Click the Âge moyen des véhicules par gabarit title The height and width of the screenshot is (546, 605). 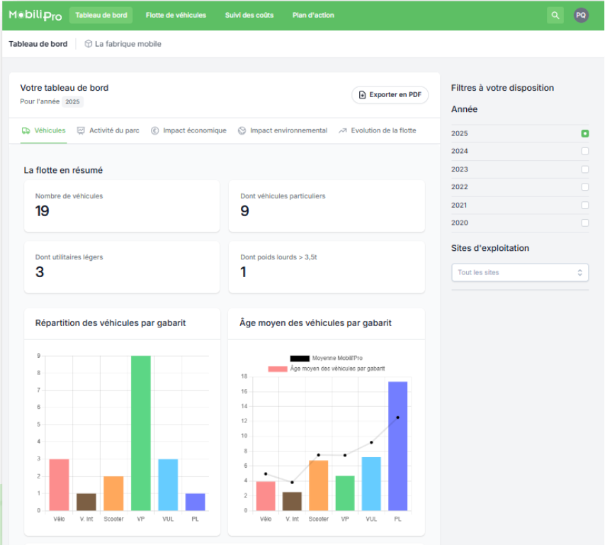pos(315,323)
